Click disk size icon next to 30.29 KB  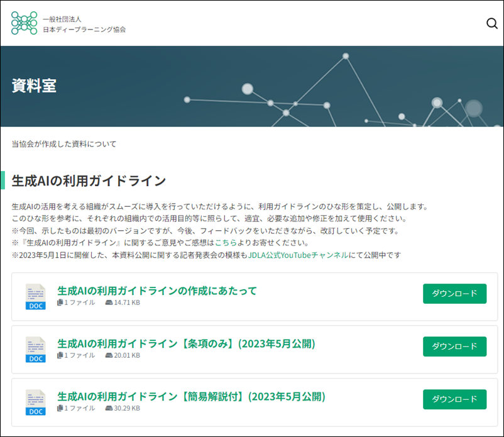click(x=109, y=408)
